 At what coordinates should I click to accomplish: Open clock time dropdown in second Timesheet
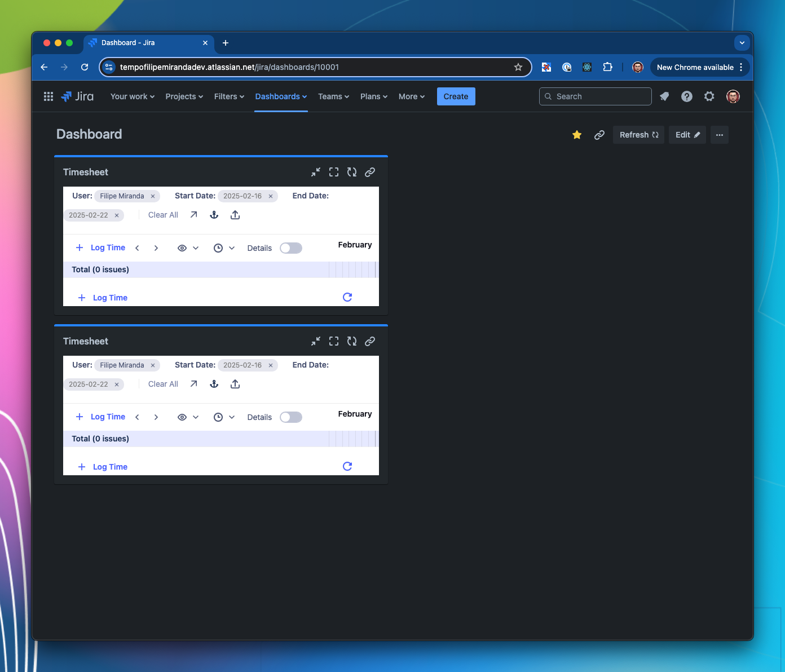224,417
